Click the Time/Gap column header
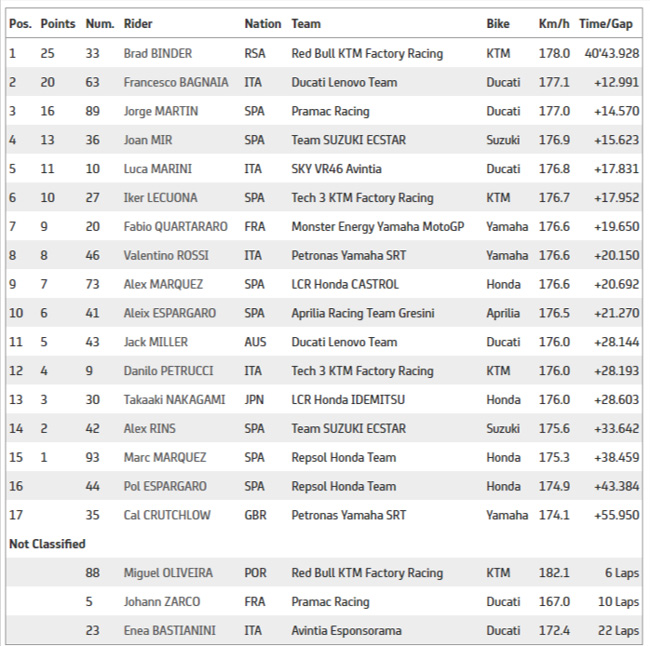650x646 pixels. (606, 24)
